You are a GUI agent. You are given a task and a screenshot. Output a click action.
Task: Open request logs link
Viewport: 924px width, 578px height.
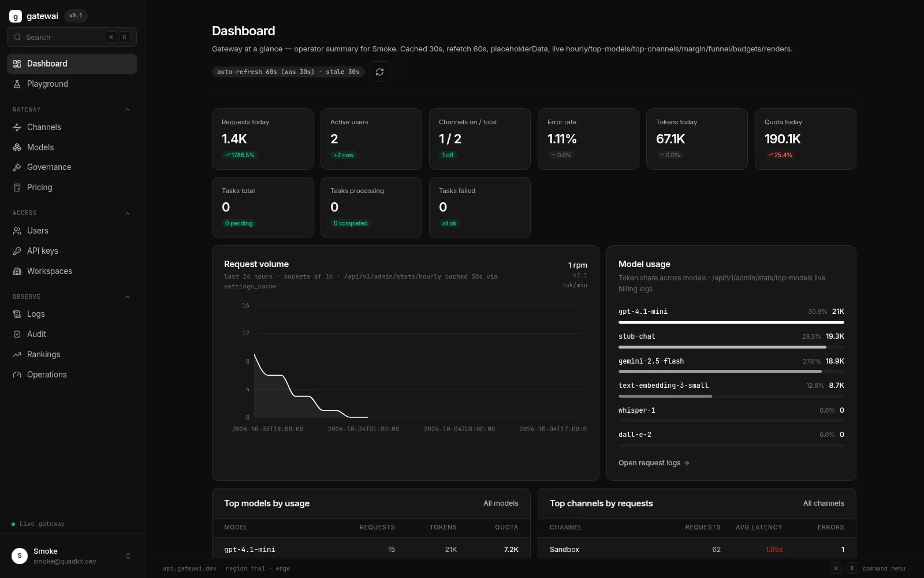click(x=654, y=463)
